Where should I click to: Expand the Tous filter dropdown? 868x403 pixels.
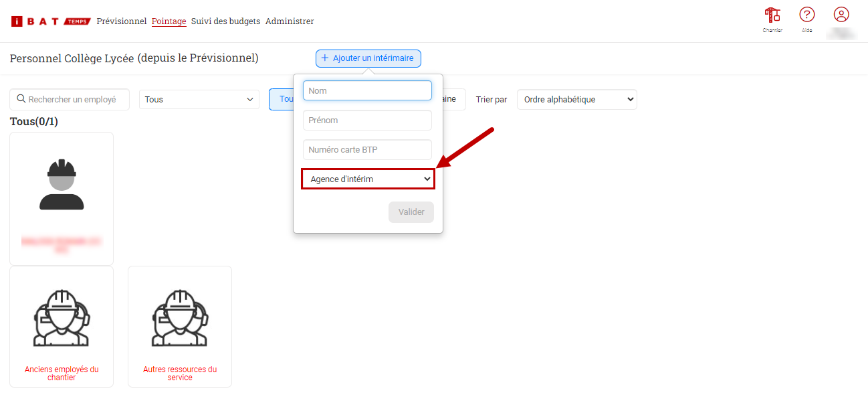pyautogui.click(x=199, y=100)
